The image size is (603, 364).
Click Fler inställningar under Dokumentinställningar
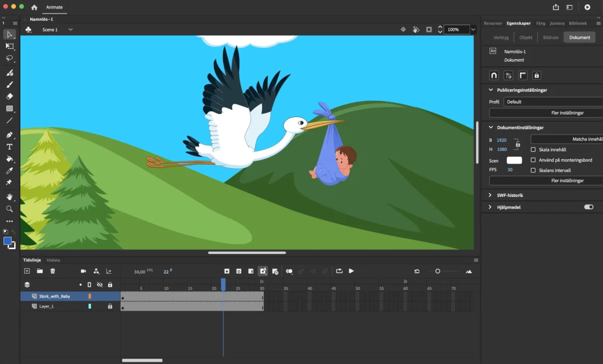point(546,181)
